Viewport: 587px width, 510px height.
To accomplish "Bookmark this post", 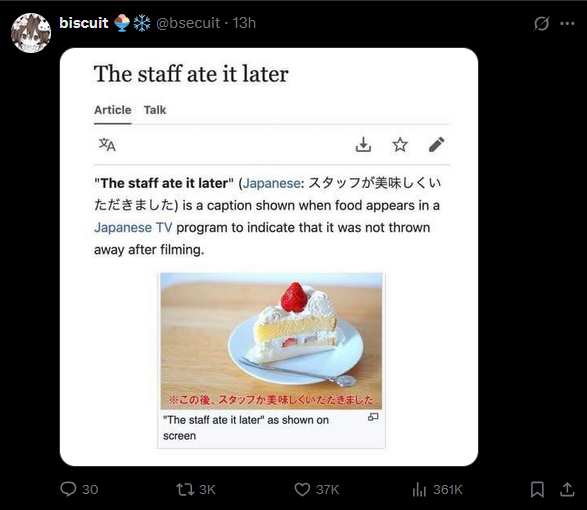I will [x=537, y=489].
